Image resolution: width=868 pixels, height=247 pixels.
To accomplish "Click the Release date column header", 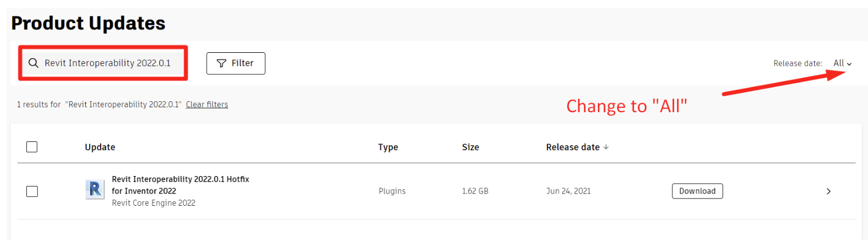I will point(572,147).
